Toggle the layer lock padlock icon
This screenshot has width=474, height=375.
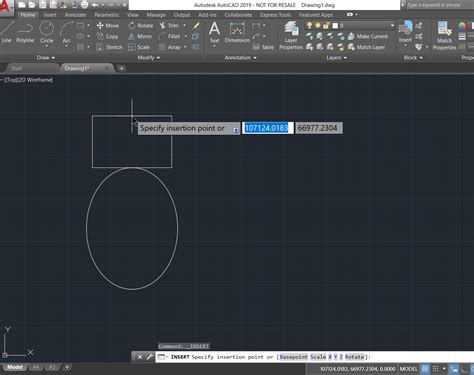click(x=326, y=25)
